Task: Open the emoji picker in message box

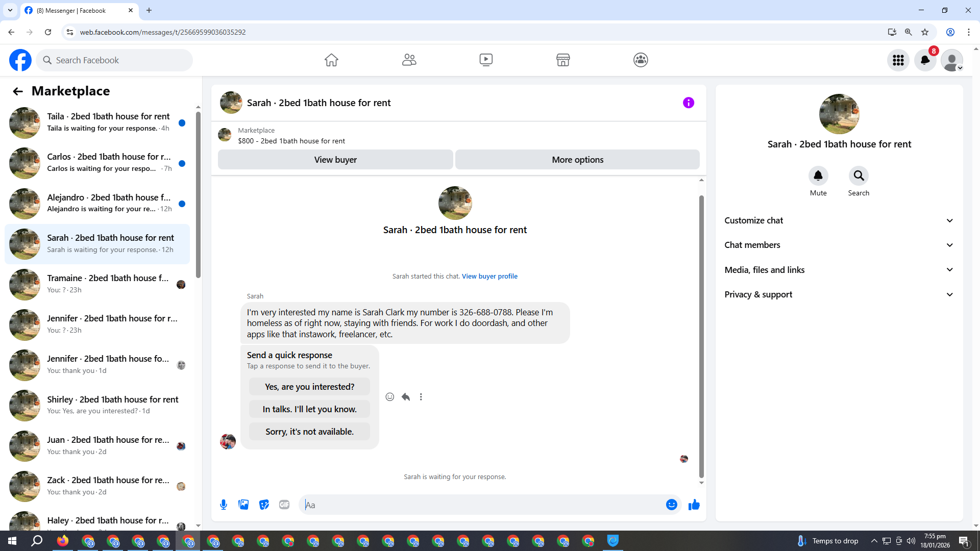Action: click(x=671, y=505)
